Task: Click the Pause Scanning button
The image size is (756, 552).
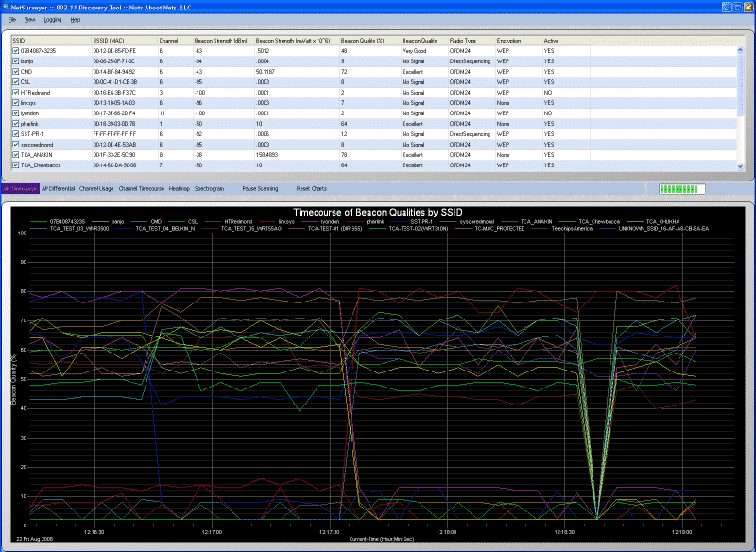Action: [x=260, y=189]
